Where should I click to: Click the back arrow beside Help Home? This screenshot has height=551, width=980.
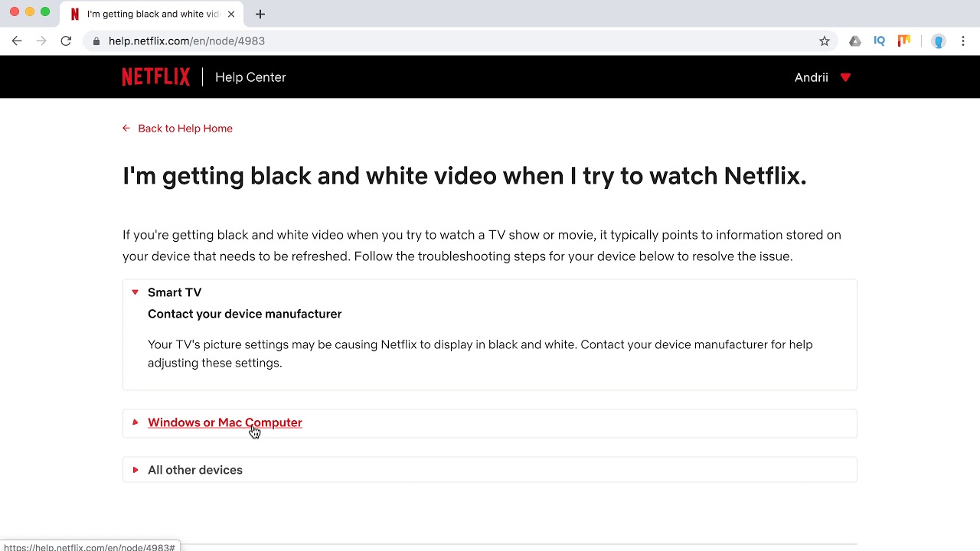[126, 129]
